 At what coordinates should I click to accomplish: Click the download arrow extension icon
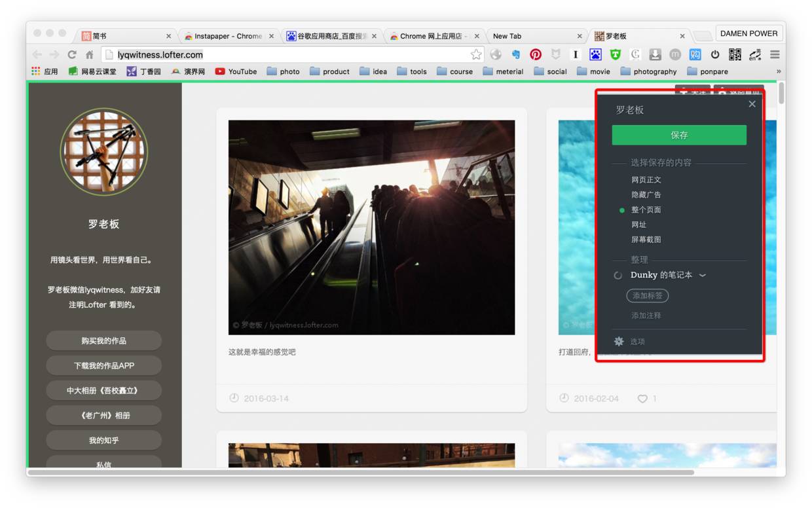(655, 54)
